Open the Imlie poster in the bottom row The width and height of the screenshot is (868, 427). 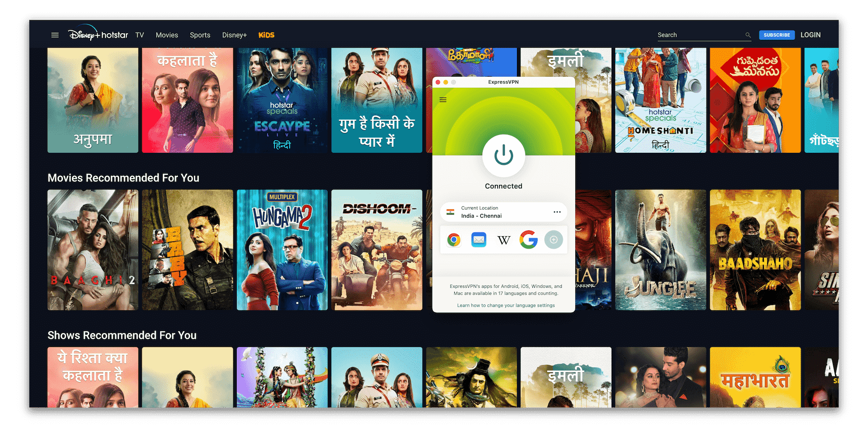click(x=566, y=377)
